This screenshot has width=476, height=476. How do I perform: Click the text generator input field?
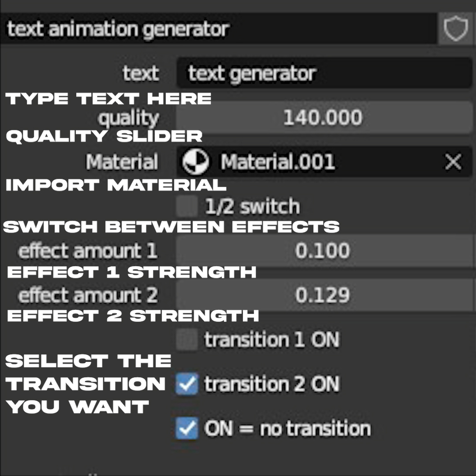point(323,73)
